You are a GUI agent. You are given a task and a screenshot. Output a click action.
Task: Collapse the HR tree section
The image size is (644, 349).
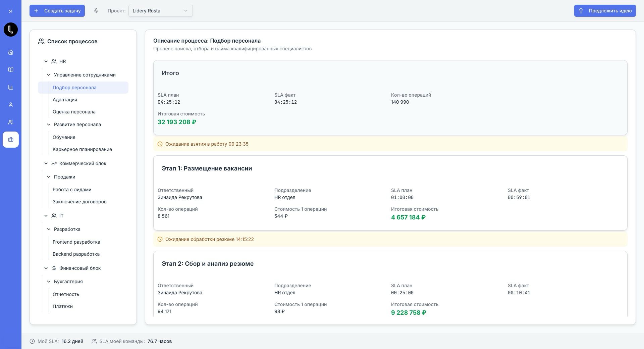point(46,61)
